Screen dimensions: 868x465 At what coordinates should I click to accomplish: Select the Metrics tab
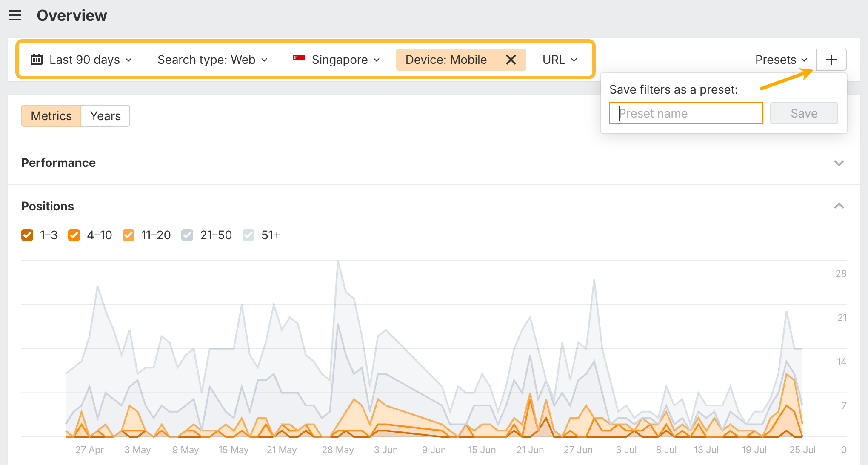(51, 116)
